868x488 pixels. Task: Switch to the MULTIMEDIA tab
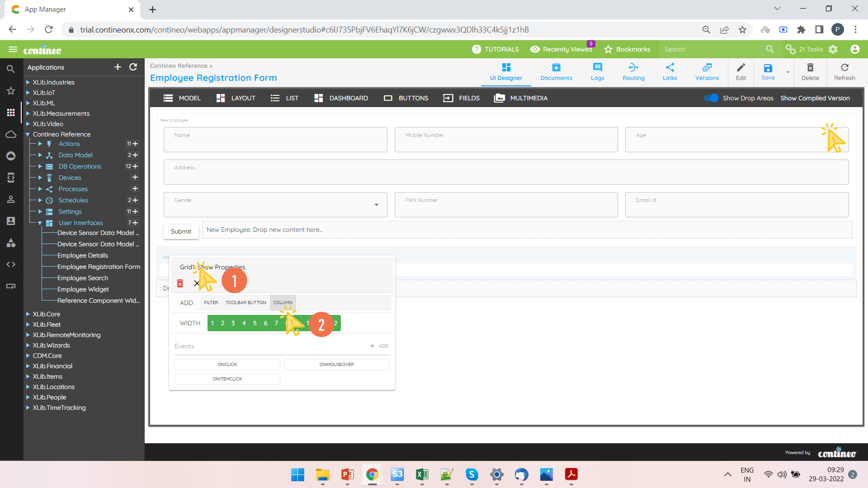click(x=528, y=98)
